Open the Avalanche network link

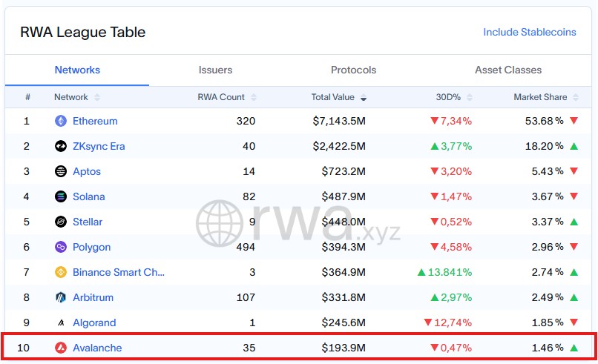tap(97, 348)
